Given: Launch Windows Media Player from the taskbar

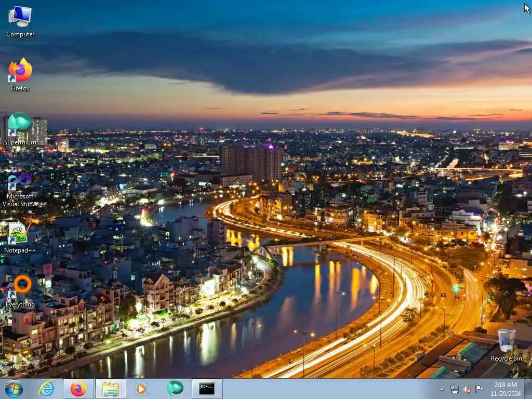Looking at the screenshot, I should 141,389.
